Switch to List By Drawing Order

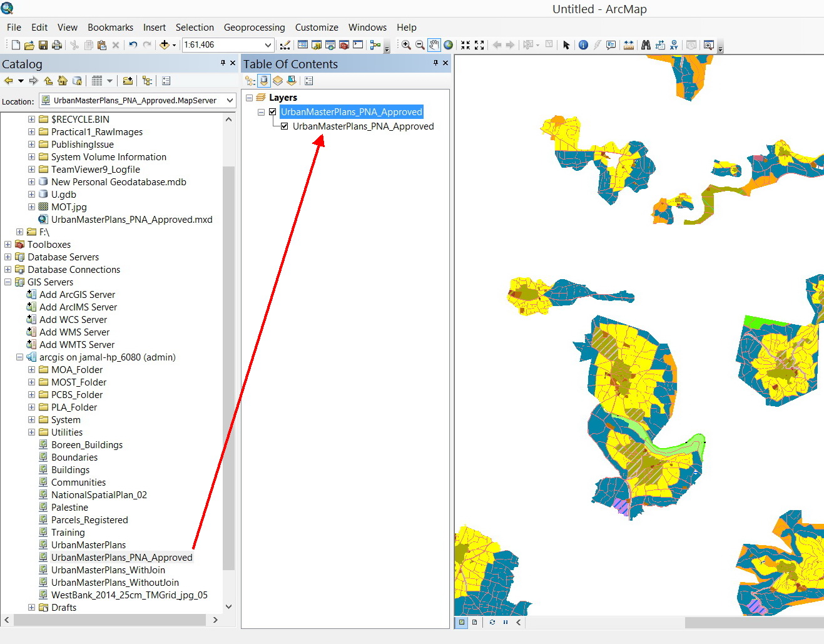(250, 81)
